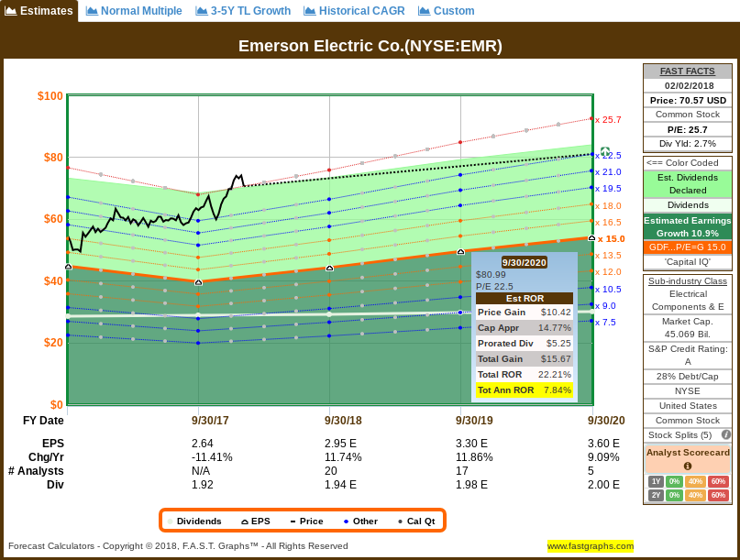740x560 pixels.
Task: Switch to the Normal Multiple tab
Action: click(x=134, y=12)
